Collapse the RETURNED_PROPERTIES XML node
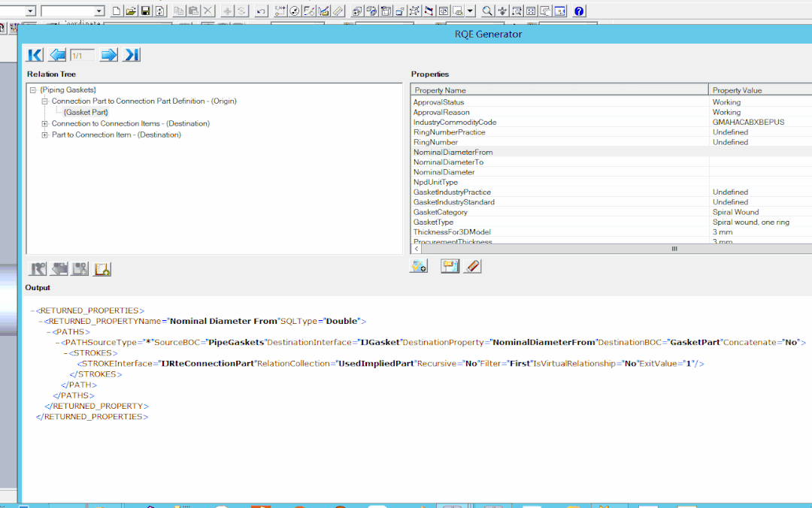Image resolution: width=812 pixels, height=508 pixels. [x=32, y=310]
